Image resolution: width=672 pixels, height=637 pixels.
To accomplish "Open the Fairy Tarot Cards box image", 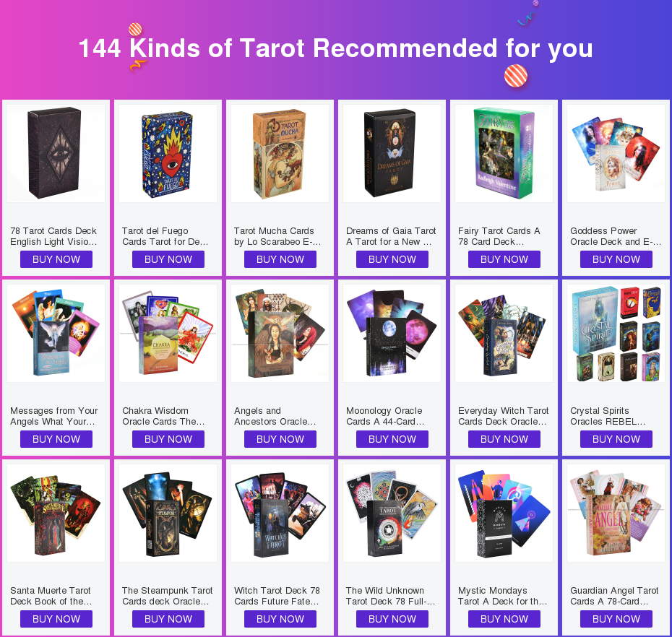I will (504, 153).
